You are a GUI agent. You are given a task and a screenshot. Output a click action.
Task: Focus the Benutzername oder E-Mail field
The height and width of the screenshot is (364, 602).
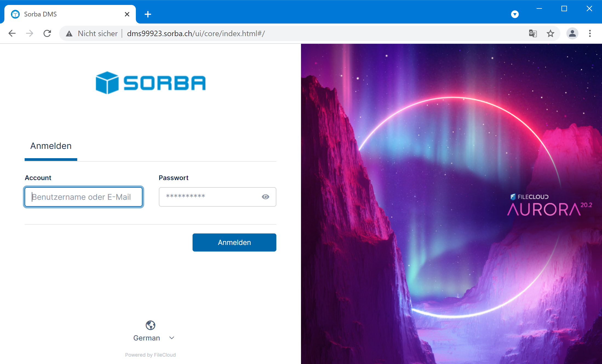pos(84,197)
